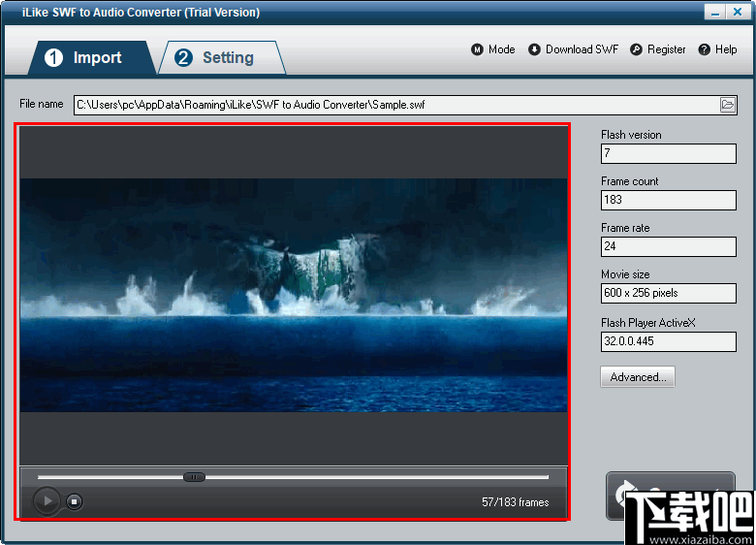Open the Setting tab
Screen dimensions: 756x545
point(222,57)
